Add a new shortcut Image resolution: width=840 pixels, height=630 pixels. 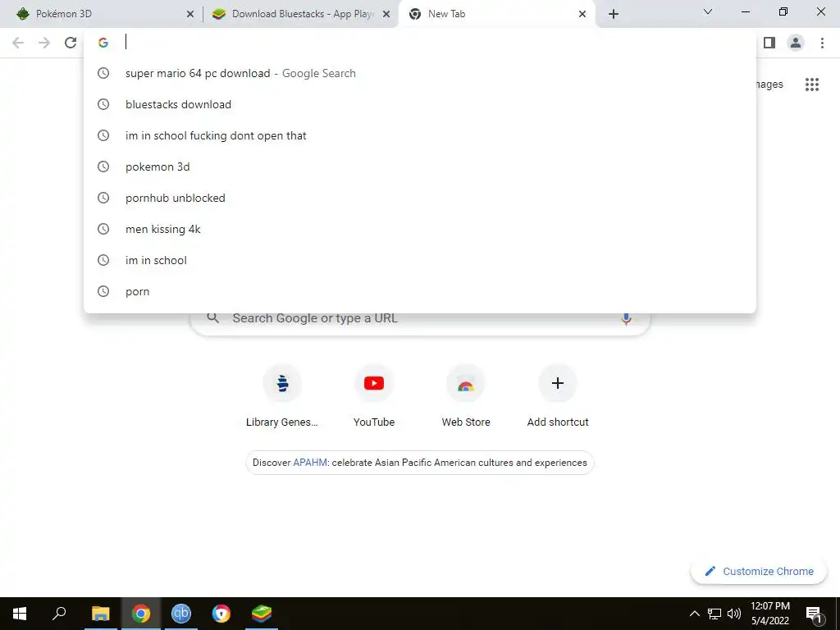point(558,396)
